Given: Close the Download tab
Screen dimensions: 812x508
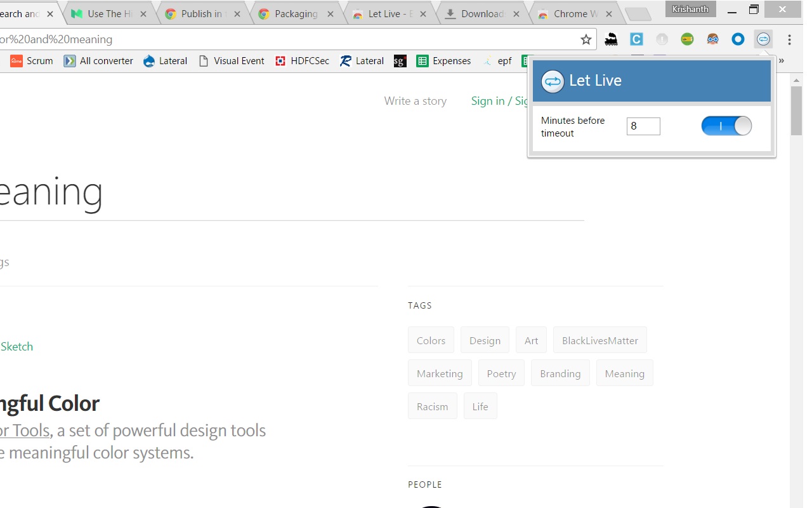Looking at the screenshot, I should click(x=516, y=14).
